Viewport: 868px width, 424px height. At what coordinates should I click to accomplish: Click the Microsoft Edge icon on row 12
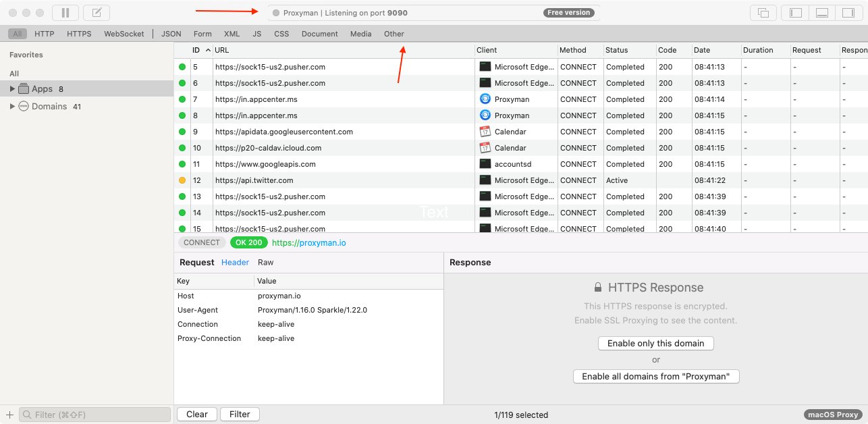485,180
